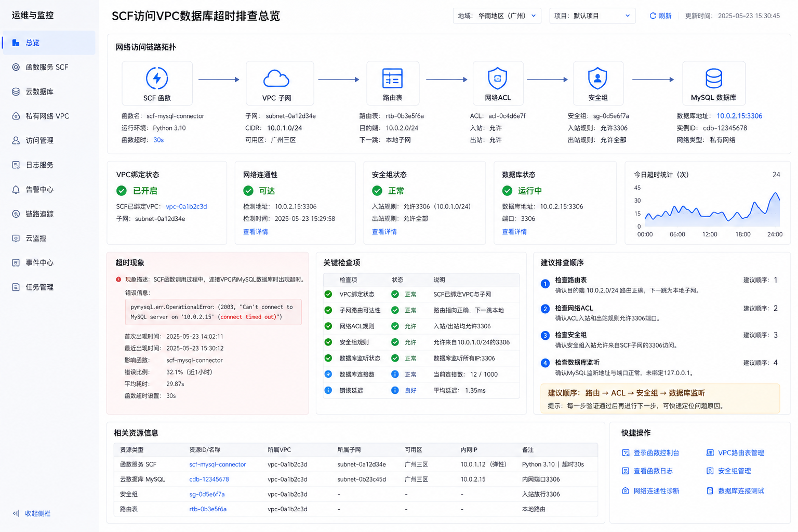The height and width of the screenshot is (532, 798).
Task: Click step 2 circle for 检查网络ACL
Action: [x=545, y=309]
